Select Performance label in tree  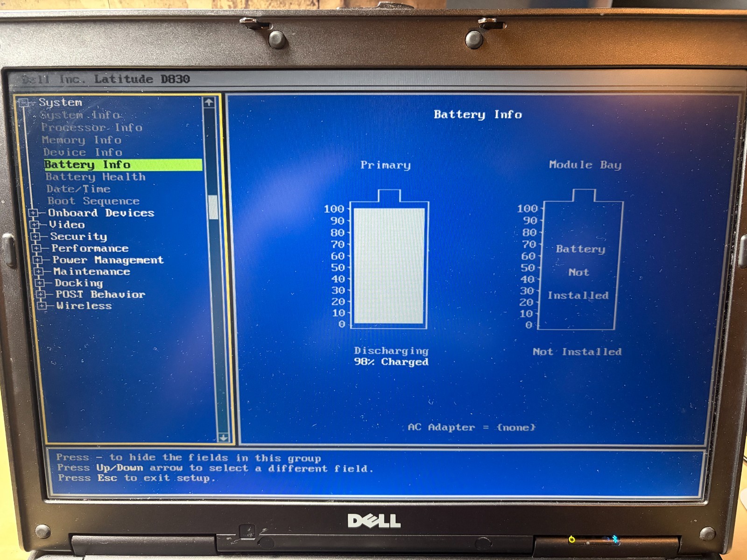click(90, 248)
